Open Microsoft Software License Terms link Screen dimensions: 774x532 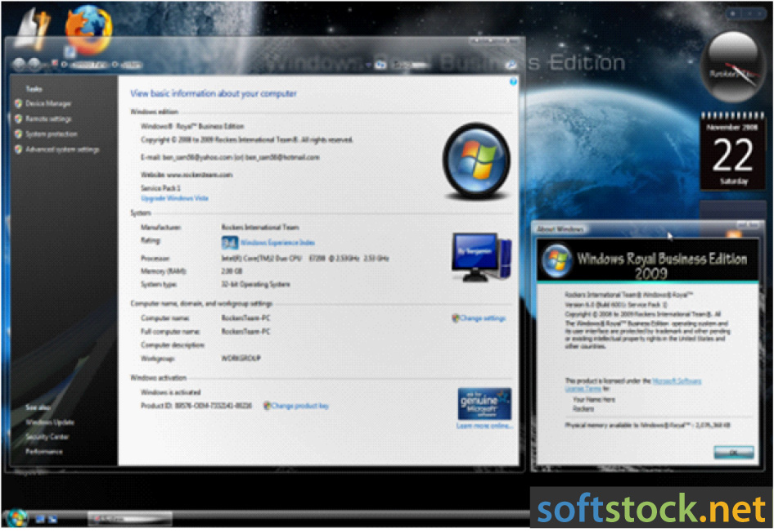tap(633, 385)
